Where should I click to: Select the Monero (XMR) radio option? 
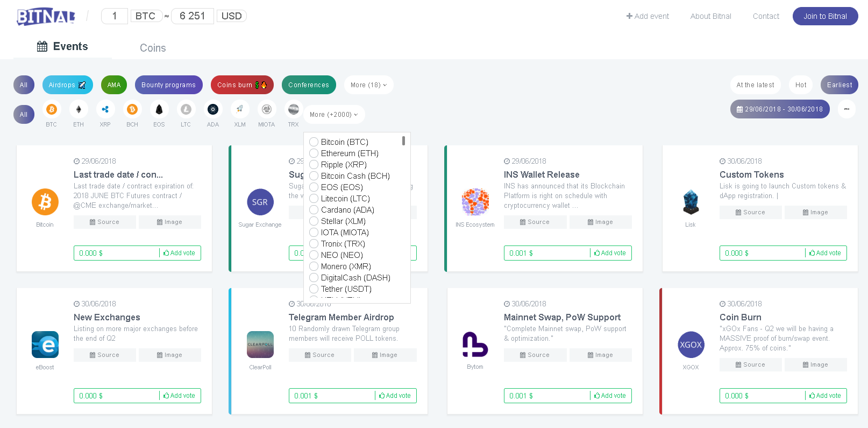[x=314, y=266]
